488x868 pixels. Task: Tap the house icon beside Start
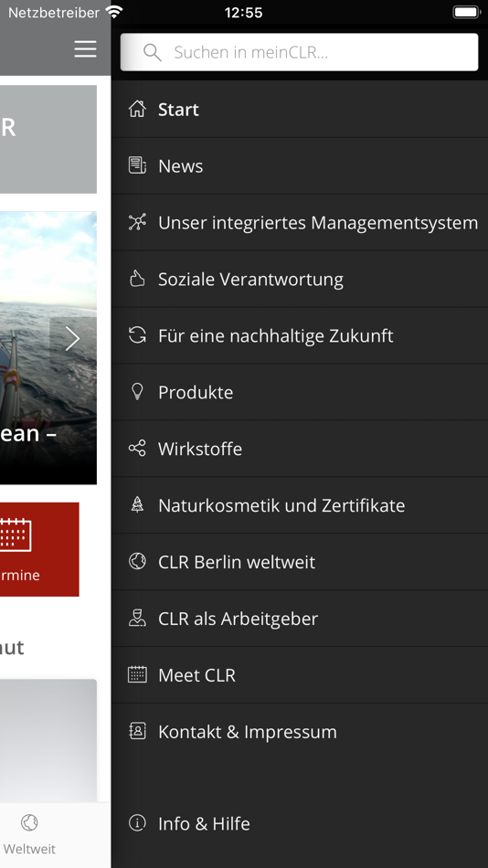[137, 109]
